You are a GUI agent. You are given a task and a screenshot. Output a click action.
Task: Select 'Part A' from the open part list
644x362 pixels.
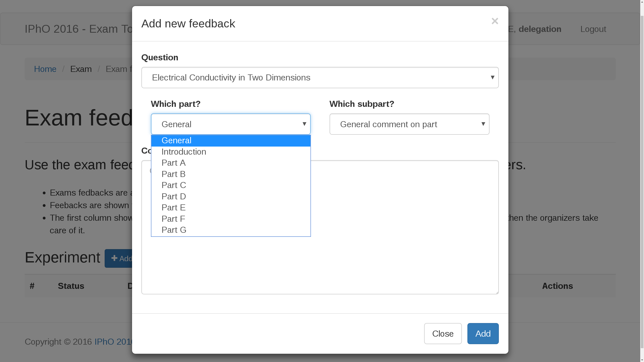(x=173, y=163)
